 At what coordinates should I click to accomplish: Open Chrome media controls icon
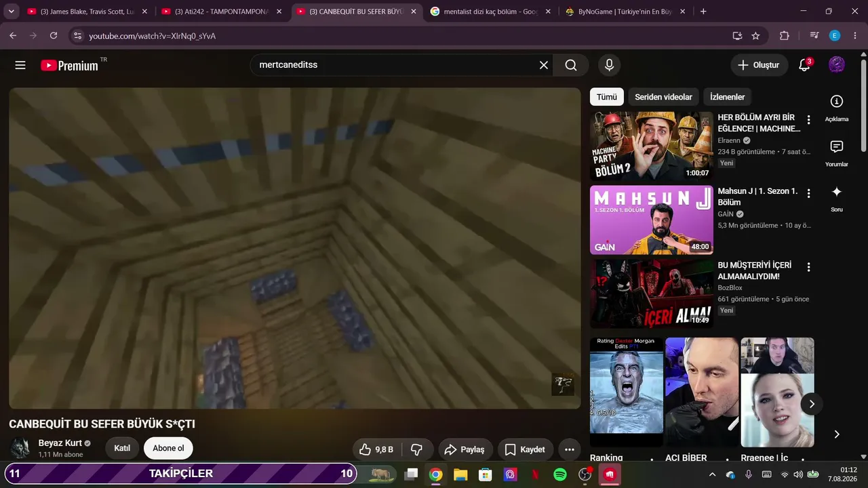814,36
